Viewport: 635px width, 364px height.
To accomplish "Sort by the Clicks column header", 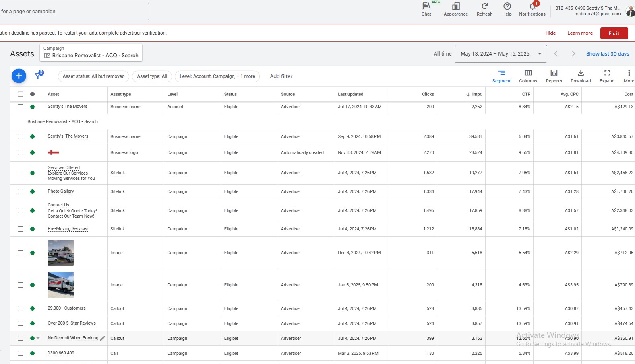I will click(x=428, y=94).
